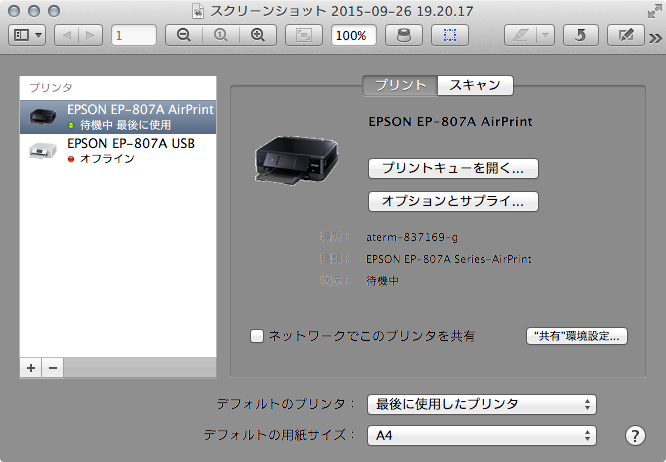
Task: Go to the previous page in Preview
Action: pyautogui.click(x=67, y=35)
